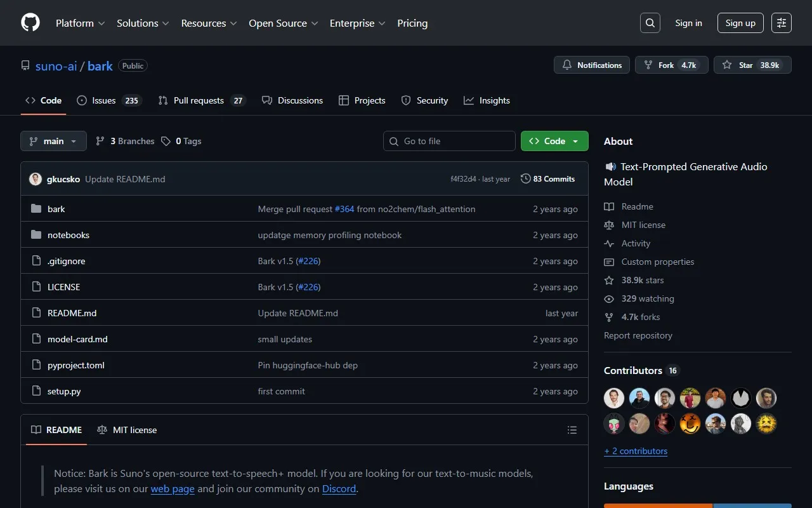This screenshot has width=812, height=508.
Task: Expand the Platform menu in header
Action: pos(80,23)
